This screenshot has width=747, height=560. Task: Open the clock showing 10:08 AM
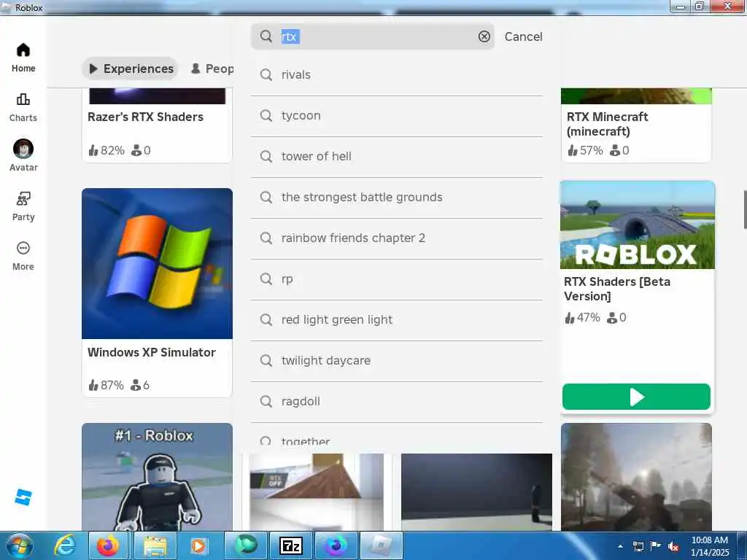point(710,546)
